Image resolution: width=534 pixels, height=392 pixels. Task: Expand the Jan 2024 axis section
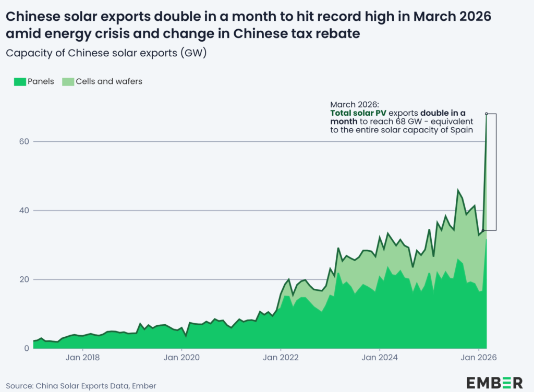point(380,358)
